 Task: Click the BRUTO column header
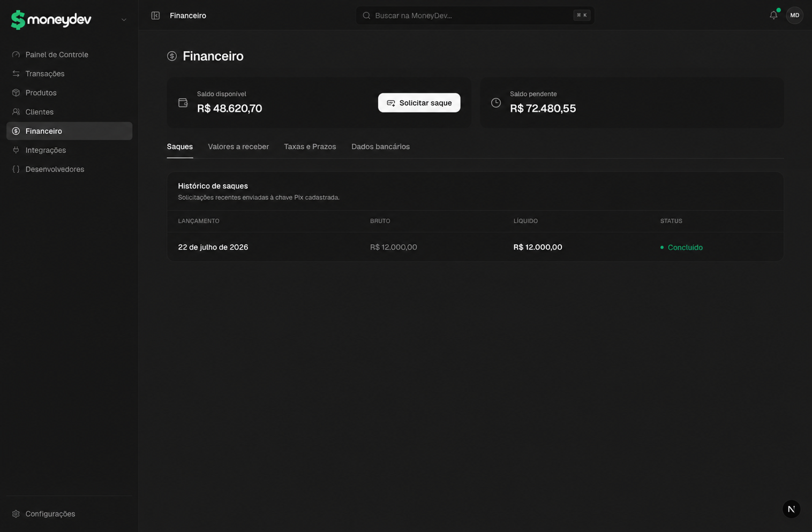380,221
